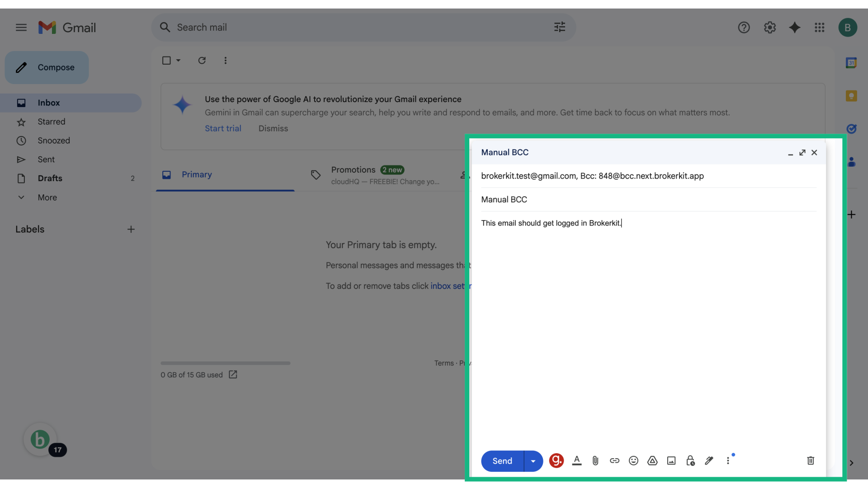Toggle formatting options in compose toolbar
The width and height of the screenshot is (868, 488).
pos(577,460)
